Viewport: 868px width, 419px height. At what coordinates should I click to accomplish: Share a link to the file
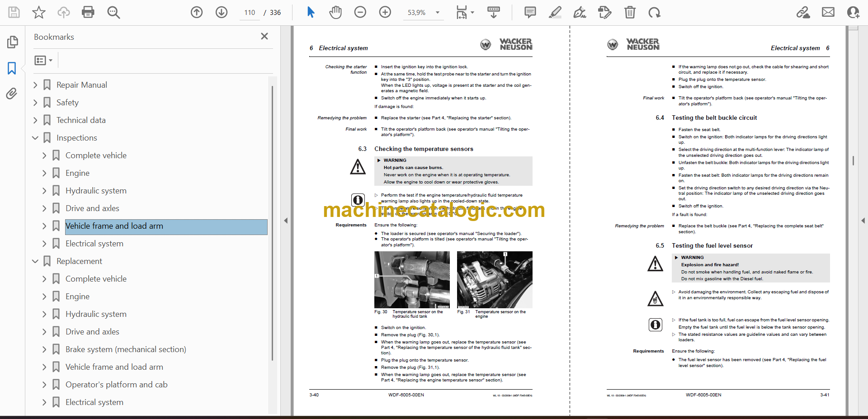pyautogui.click(x=803, y=12)
